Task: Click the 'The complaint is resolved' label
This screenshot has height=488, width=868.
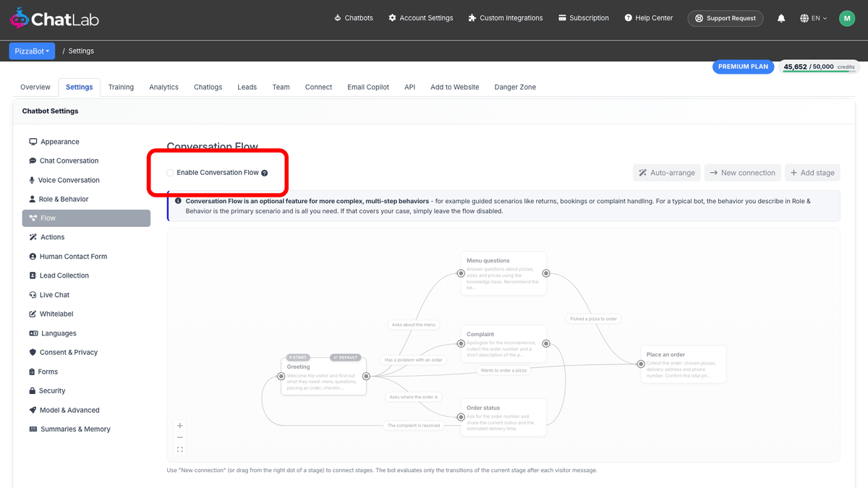Action: pyautogui.click(x=413, y=425)
